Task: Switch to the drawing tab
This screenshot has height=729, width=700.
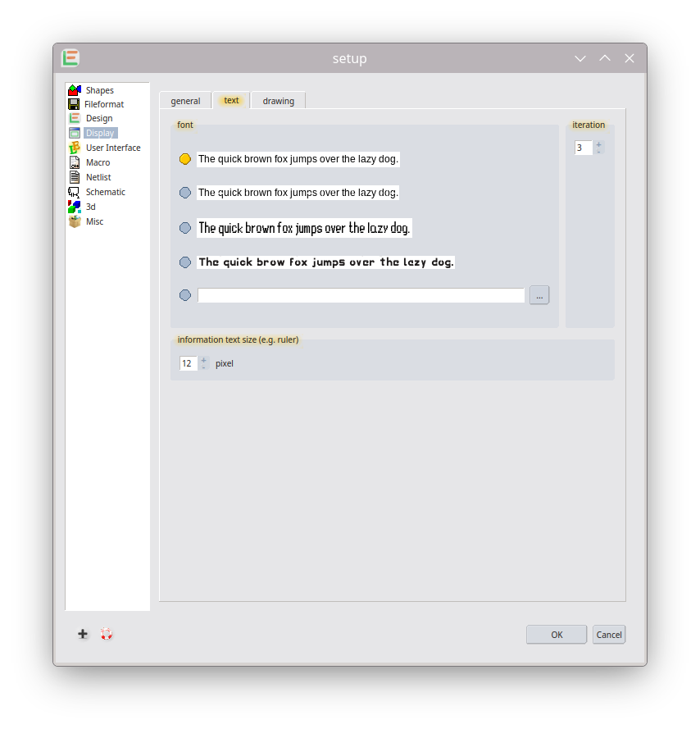Action: [x=279, y=101]
